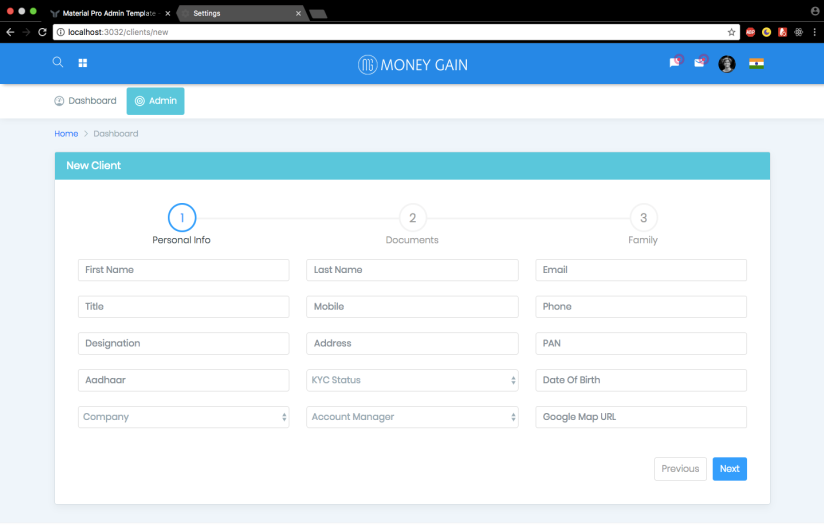Click the Chrome profile icon at top right
825x525 pixels.
point(815,11)
